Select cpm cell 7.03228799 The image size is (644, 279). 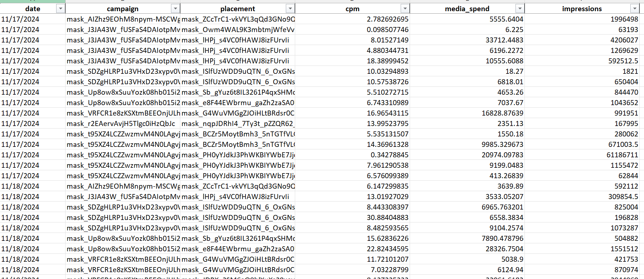click(x=352, y=270)
